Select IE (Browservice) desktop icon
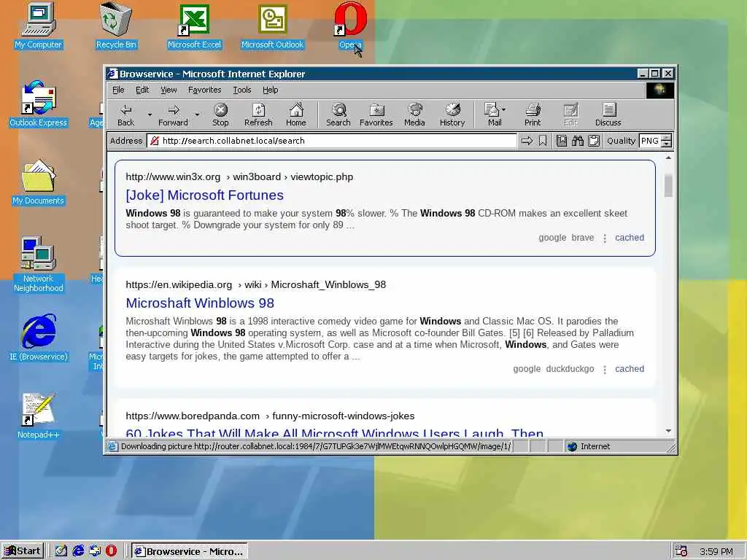This screenshot has height=560, width=747. [x=38, y=338]
